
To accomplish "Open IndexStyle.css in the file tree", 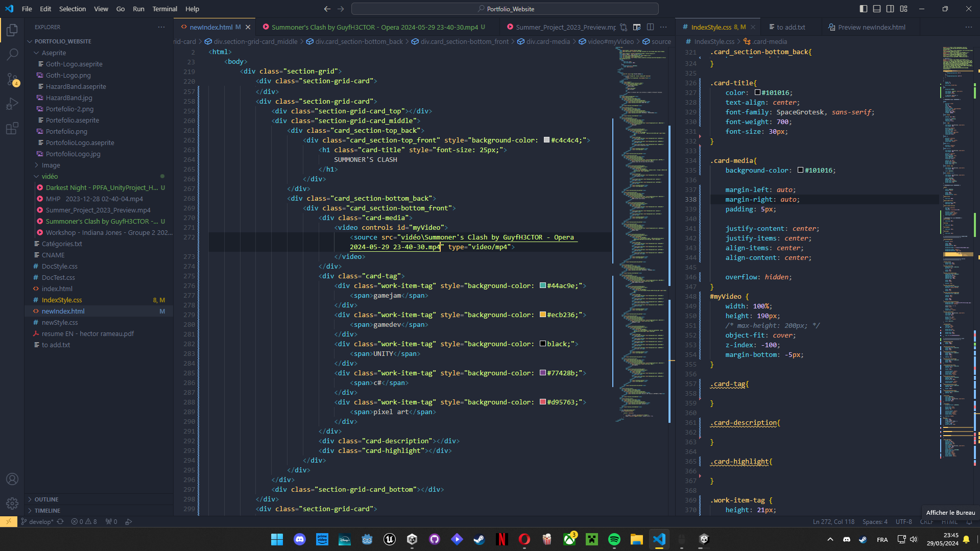I will [99, 300].
